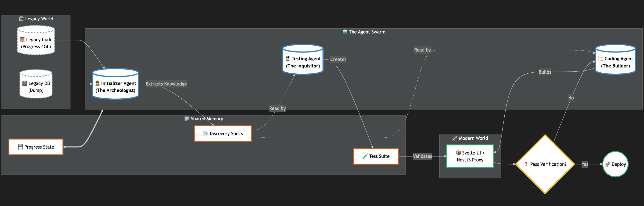The image size is (644, 206).
Task: Click the No label on the feedback edge
Action: [x=571, y=98]
